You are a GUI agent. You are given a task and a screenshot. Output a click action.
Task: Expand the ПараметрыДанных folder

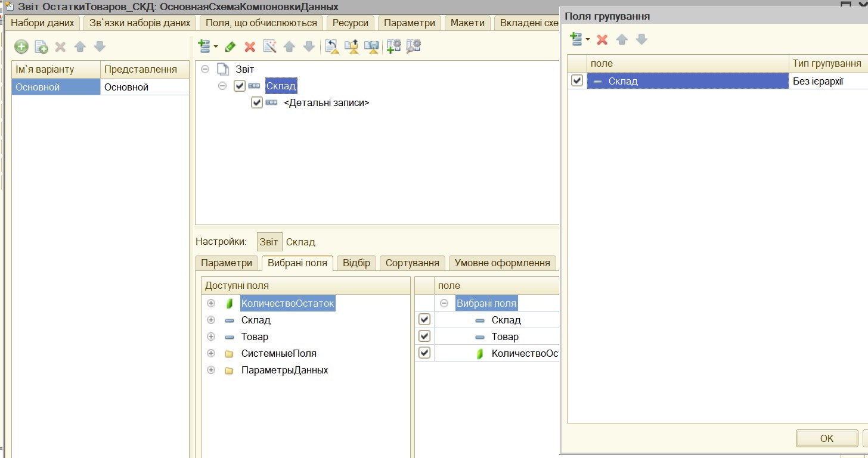(211, 370)
